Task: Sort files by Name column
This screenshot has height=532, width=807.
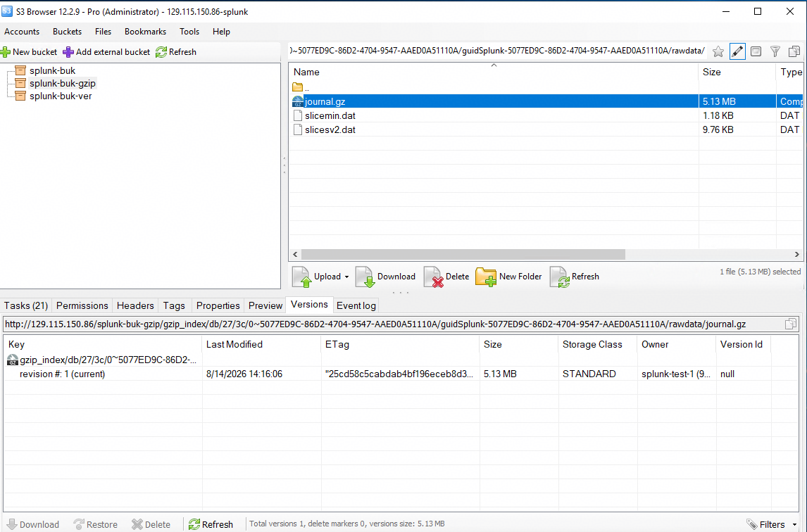Action: pos(493,72)
